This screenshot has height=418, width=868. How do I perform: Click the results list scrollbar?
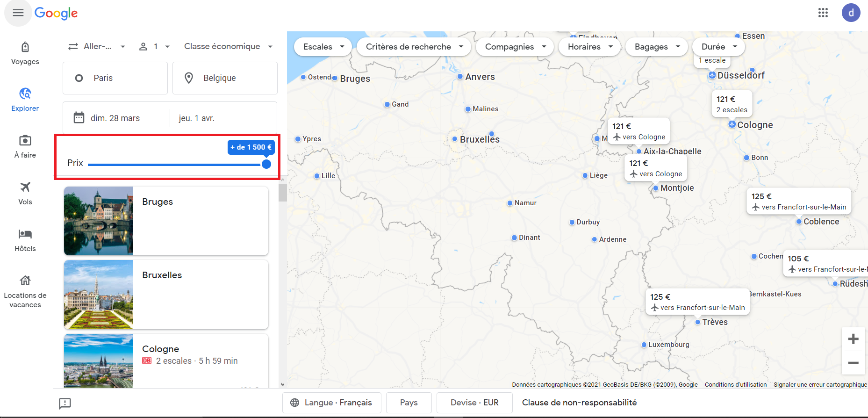point(282,193)
